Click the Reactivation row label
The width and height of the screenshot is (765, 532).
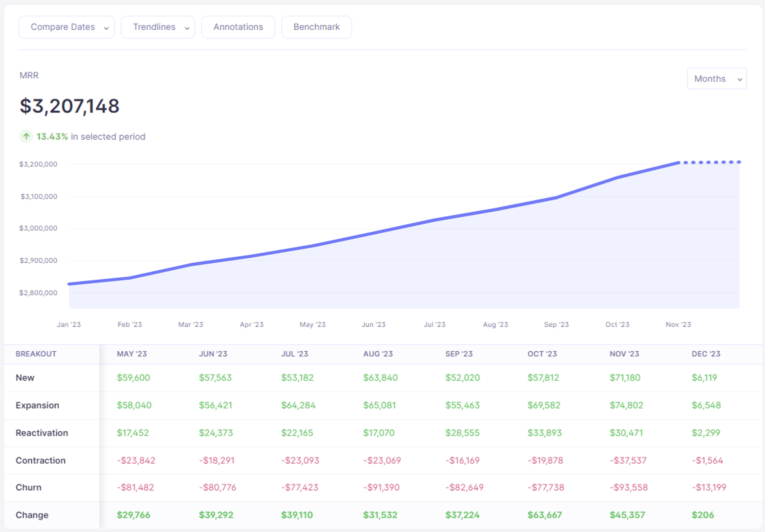(42, 433)
